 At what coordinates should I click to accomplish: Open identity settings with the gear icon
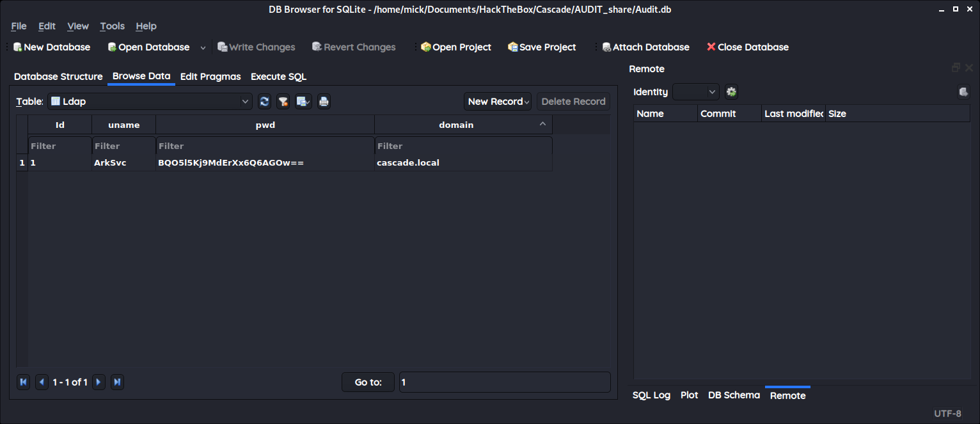point(731,91)
